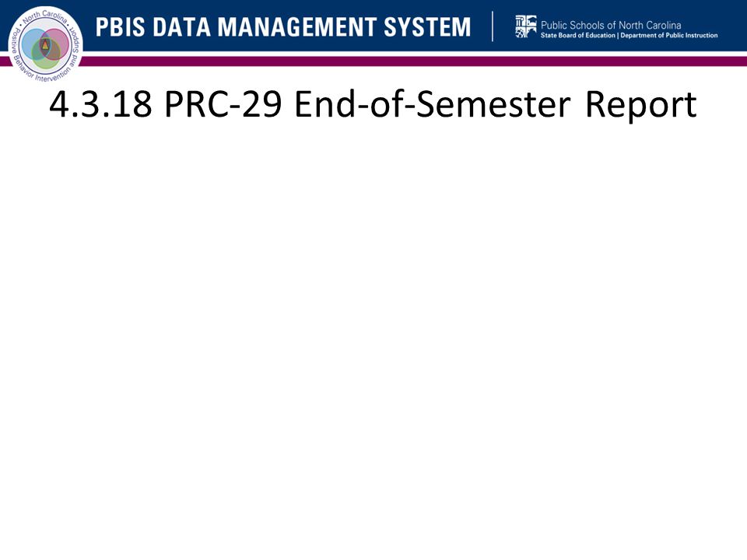Viewport: 747px width, 560px height.
Task: Select the triangle at the logo's center
Action: tap(45, 45)
